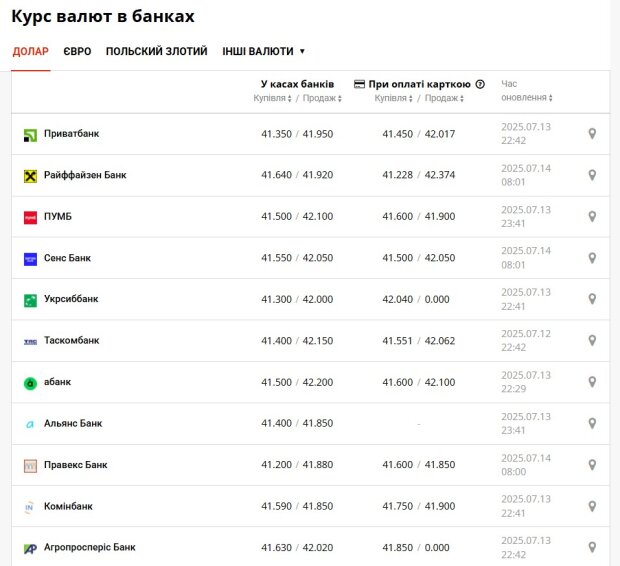Viewport: 620px width, 566px height.
Task: Click the Райффайзен Банк yellow logo
Action: coord(30,176)
